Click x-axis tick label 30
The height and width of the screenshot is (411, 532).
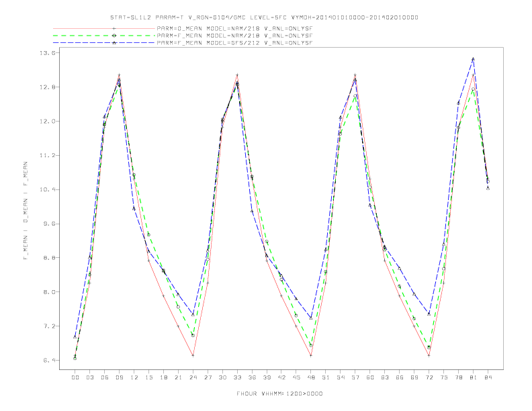[x=222, y=377]
